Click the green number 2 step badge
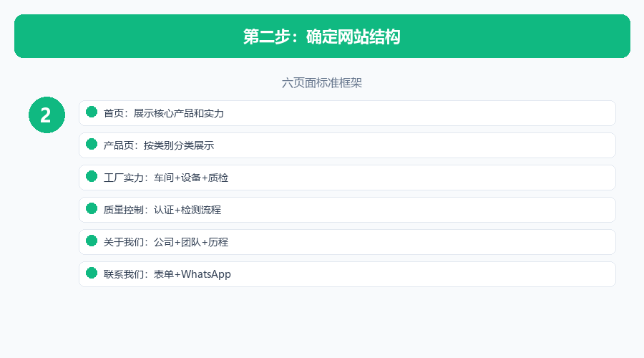The width and height of the screenshot is (644, 358). [x=47, y=115]
